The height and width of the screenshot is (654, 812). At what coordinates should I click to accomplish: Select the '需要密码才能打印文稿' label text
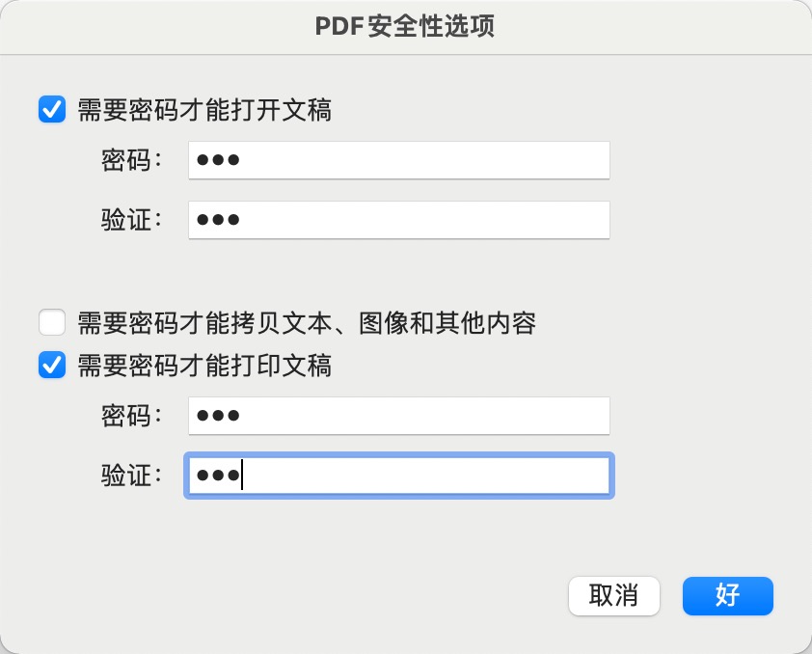point(203,367)
